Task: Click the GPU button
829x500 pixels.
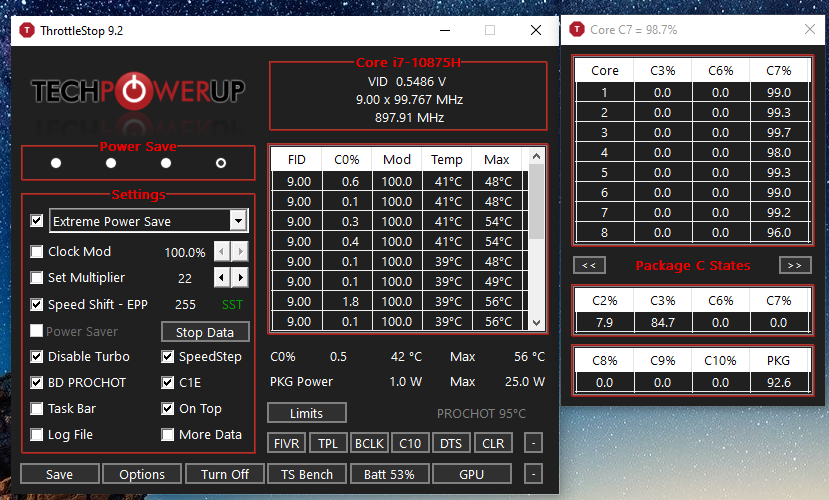Action: click(472, 474)
